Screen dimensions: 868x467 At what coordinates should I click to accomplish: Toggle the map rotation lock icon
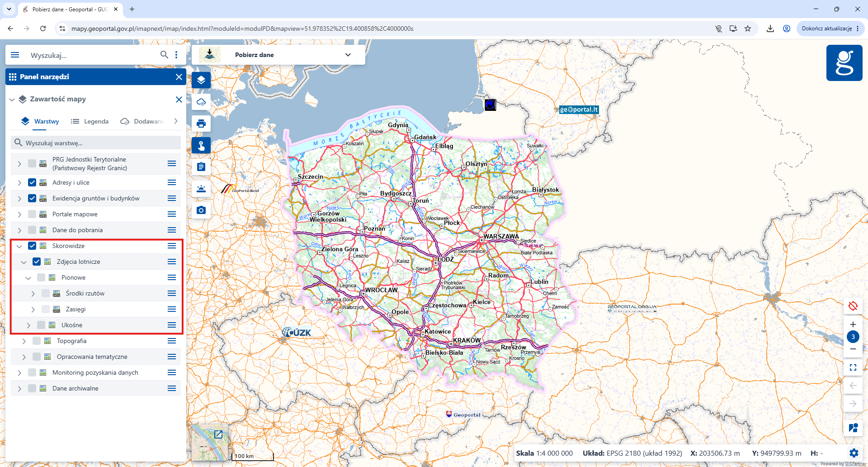pos(853,306)
